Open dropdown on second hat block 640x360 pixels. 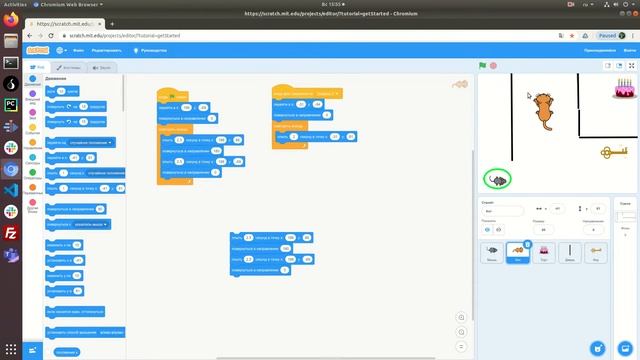(x=328, y=93)
